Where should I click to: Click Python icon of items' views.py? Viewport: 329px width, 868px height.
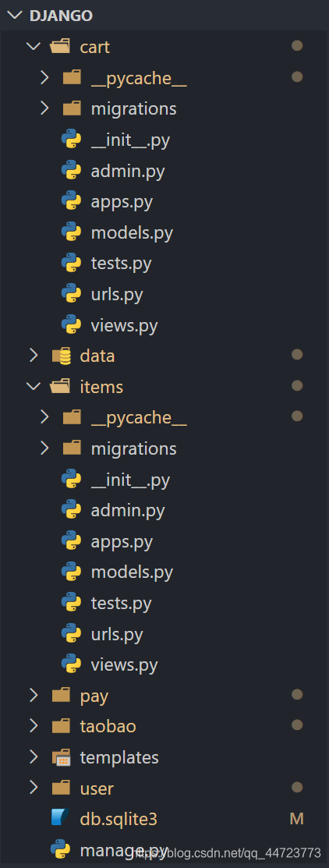pos(72,664)
